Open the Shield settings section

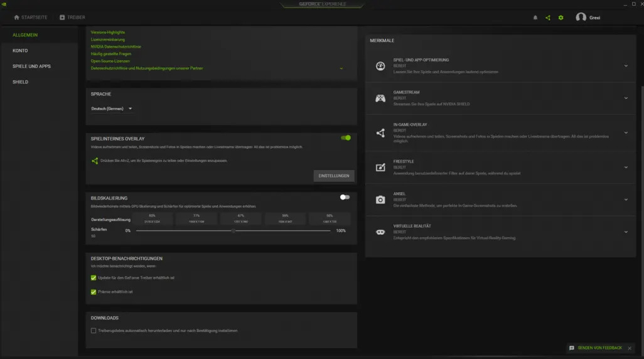point(21,82)
